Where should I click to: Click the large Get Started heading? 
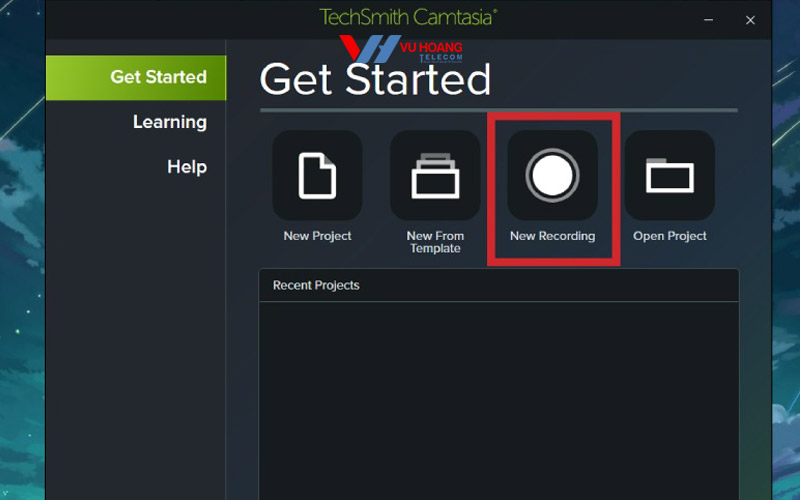pos(375,79)
